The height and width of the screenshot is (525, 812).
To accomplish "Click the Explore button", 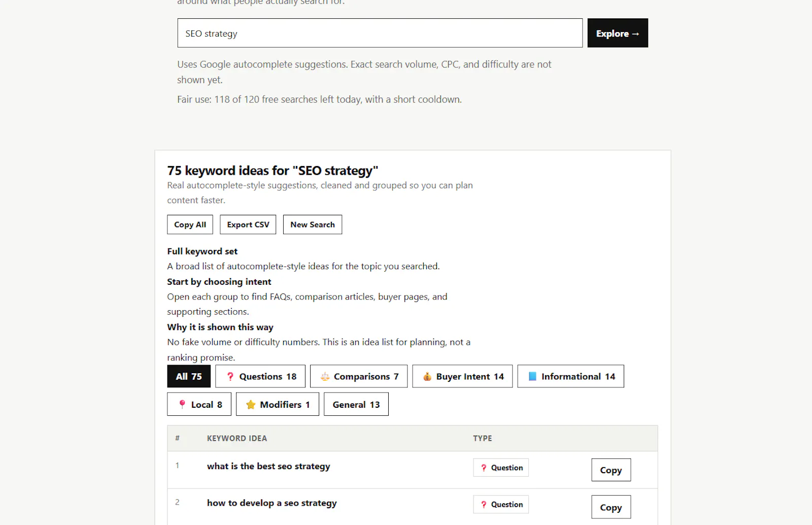I will 618,33.
